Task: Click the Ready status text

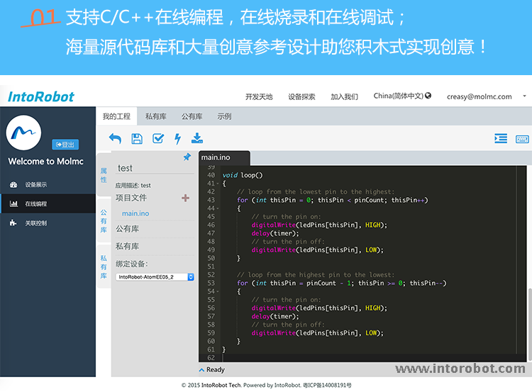Action: pyautogui.click(x=216, y=370)
